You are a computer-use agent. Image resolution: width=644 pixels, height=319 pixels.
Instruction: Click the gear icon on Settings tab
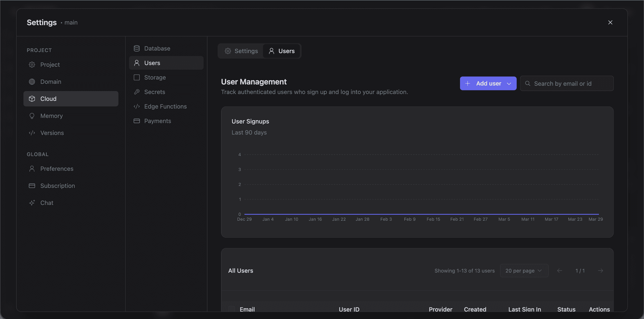pyautogui.click(x=228, y=51)
